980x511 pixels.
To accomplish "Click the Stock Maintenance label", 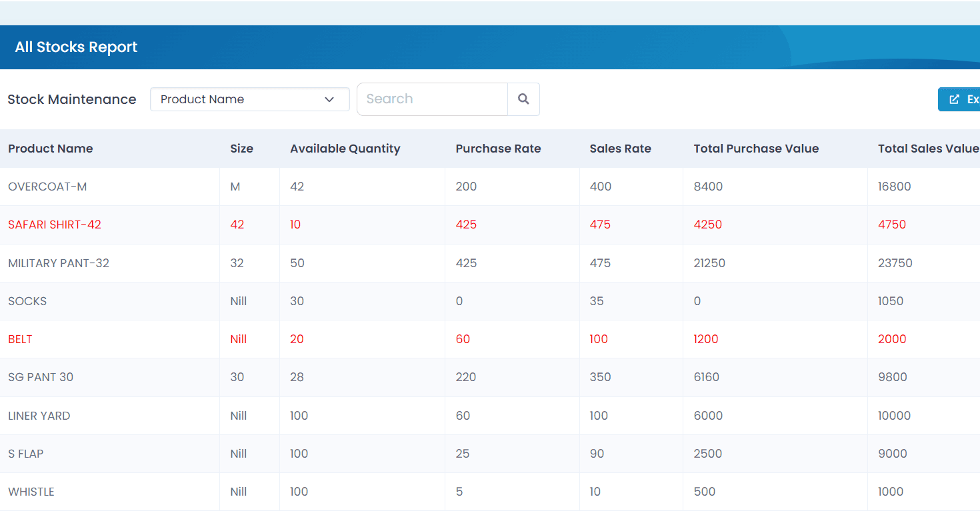I will pos(72,99).
